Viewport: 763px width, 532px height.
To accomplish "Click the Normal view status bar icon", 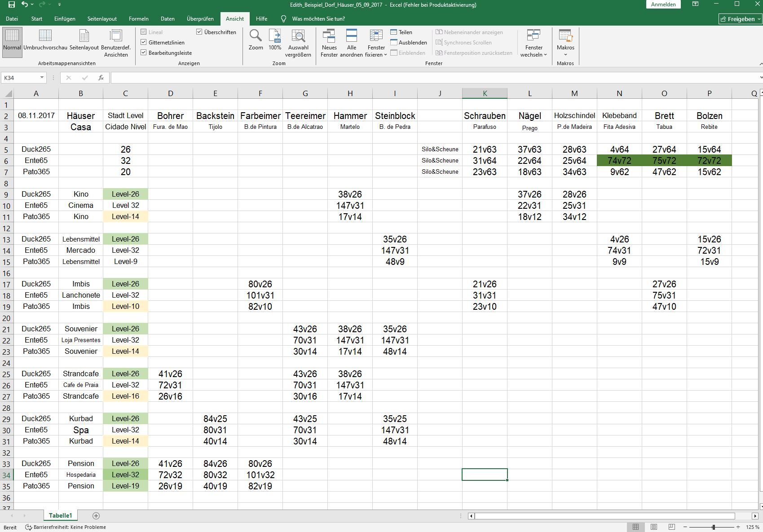I will 635,527.
